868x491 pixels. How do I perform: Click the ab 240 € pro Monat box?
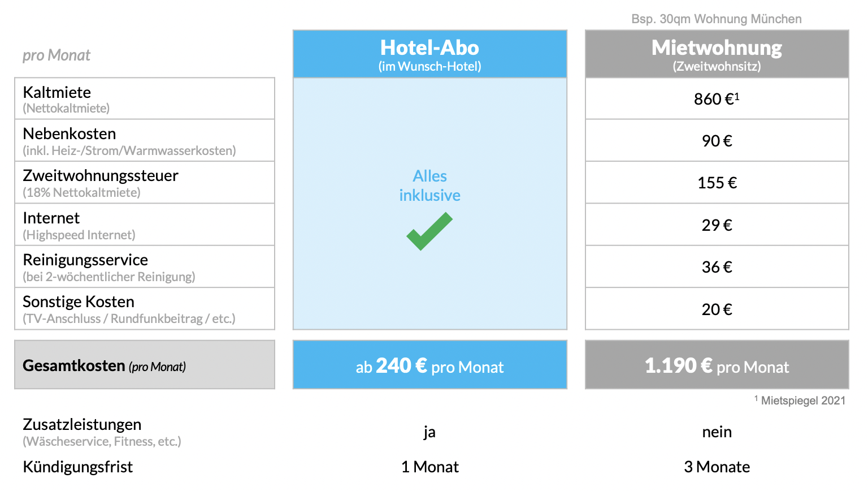click(x=429, y=364)
